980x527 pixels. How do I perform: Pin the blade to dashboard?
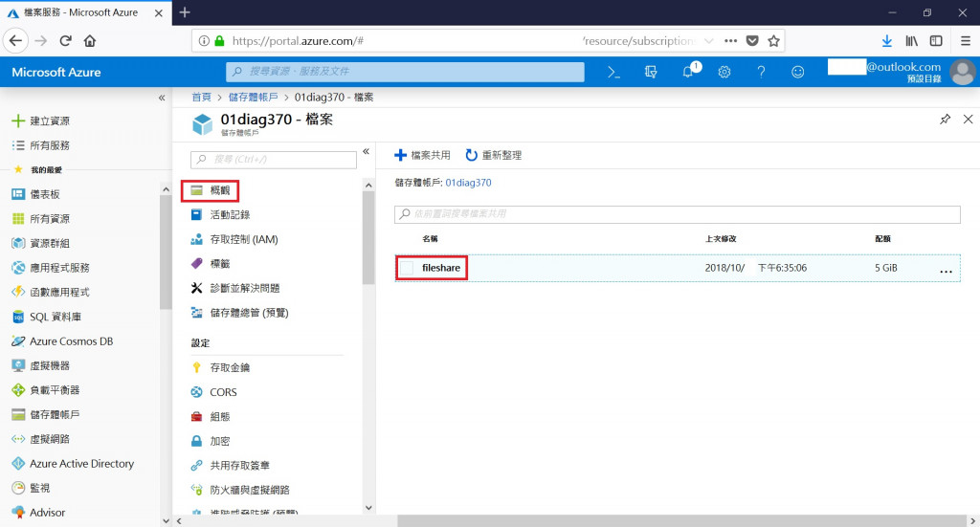945,120
